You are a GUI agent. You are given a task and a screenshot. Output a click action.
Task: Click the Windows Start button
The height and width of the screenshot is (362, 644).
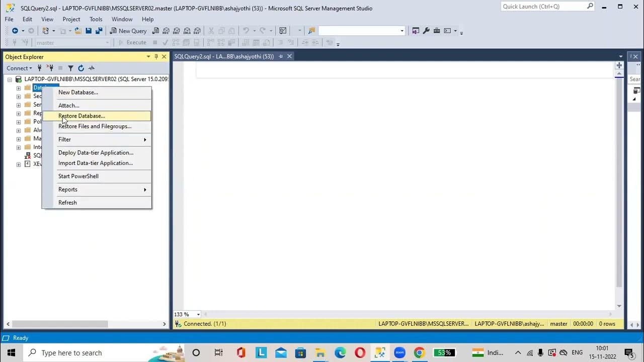(11, 352)
